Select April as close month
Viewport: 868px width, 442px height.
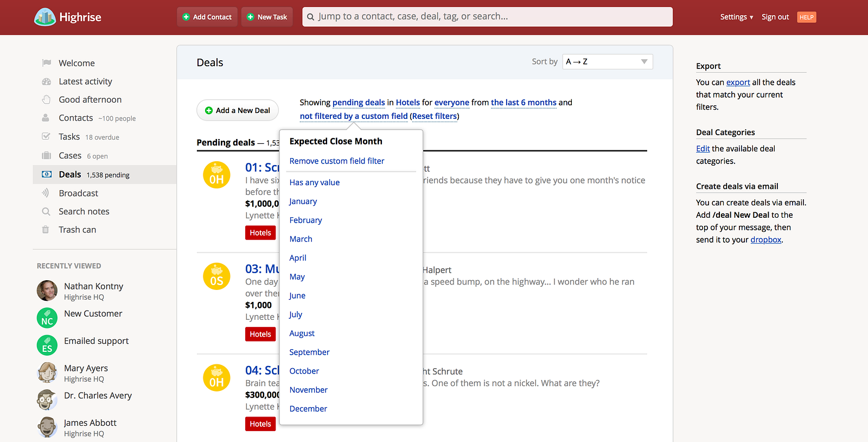click(298, 258)
